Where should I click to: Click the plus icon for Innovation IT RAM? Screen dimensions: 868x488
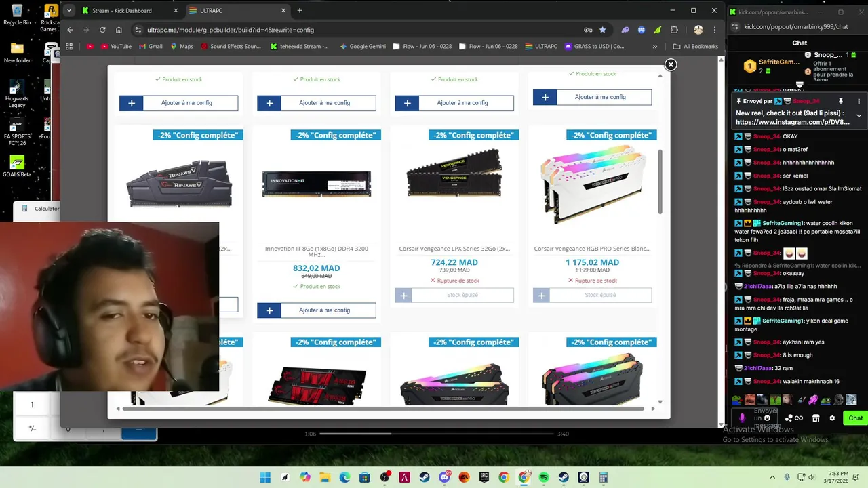pyautogui.click(x=269, y=310)
